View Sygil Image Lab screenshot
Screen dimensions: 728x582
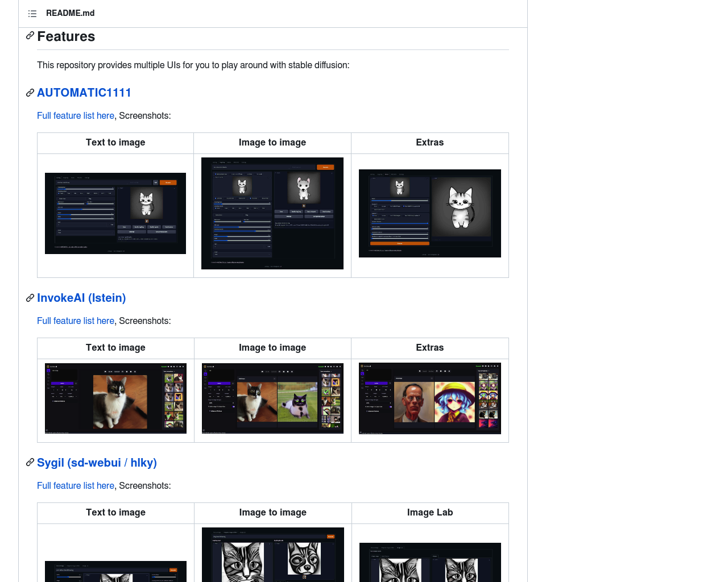430,562
